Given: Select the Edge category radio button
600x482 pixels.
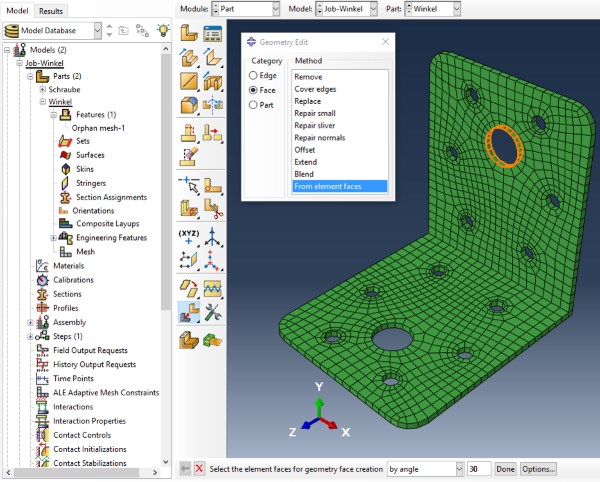Looking at the screenshot, I should [x=253, y=75].
